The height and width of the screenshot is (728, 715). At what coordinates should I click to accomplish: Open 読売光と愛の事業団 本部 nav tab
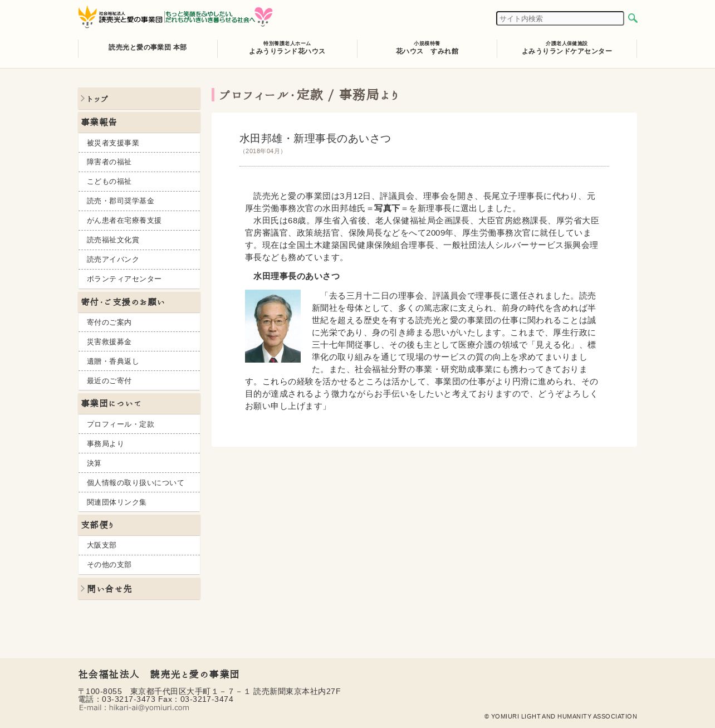point(148,48)
